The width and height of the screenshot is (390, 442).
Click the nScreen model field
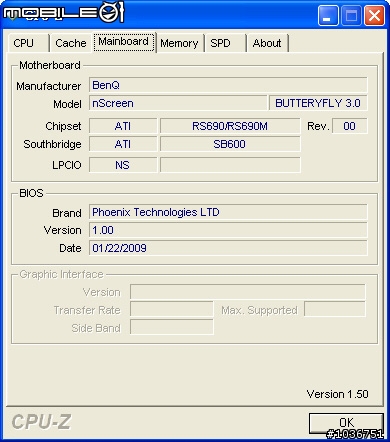(x=178, y=103)
